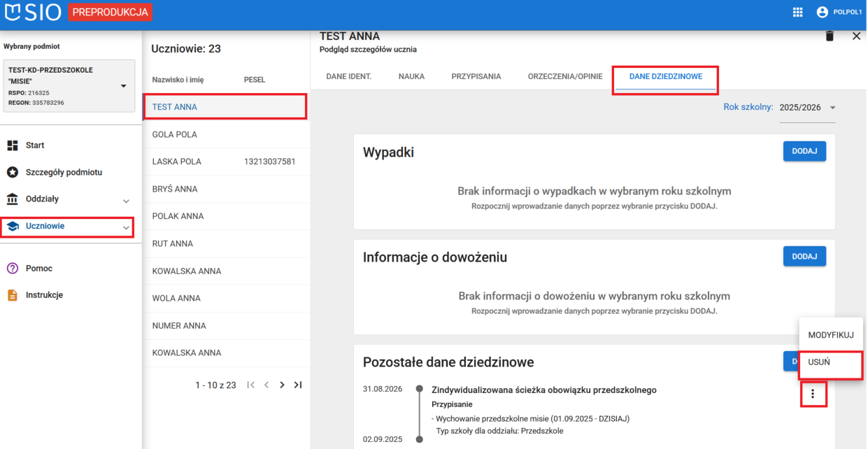Screen dimensions: 868x449
Task: Open the Start dashboard icon
Action: pos(12,145)
